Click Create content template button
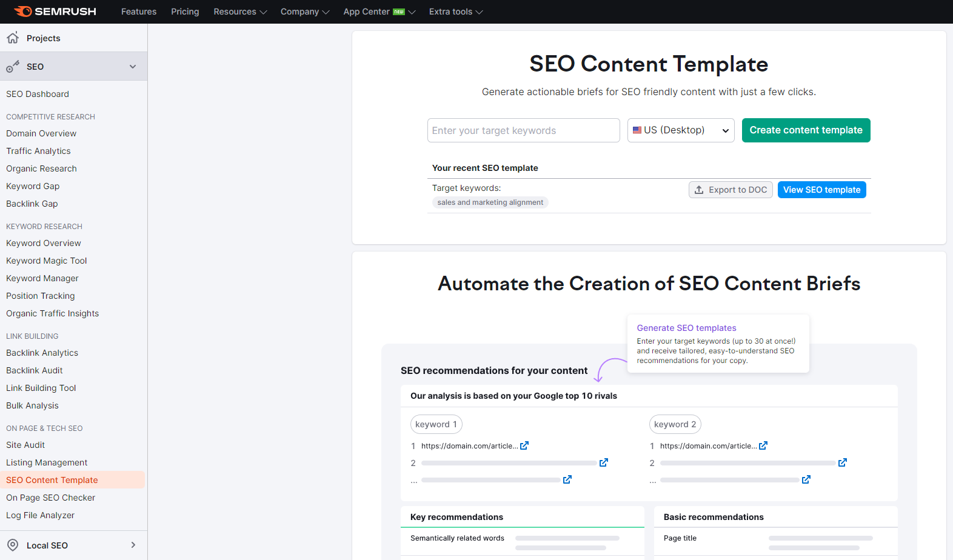Viewport: 953px width, 560px height. pos(806,130)
